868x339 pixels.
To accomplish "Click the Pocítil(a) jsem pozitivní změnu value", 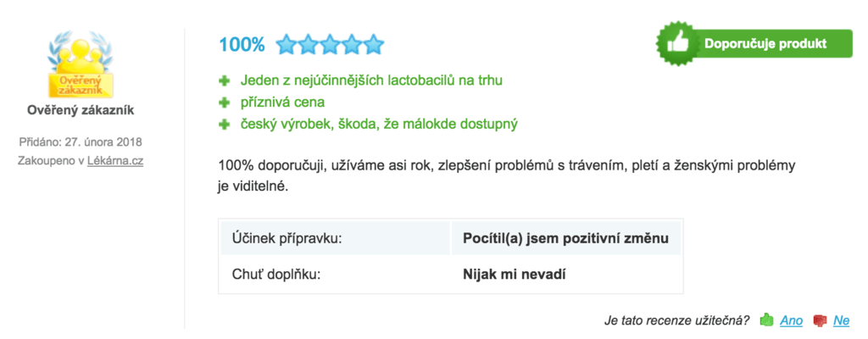I will coord(565,239).
